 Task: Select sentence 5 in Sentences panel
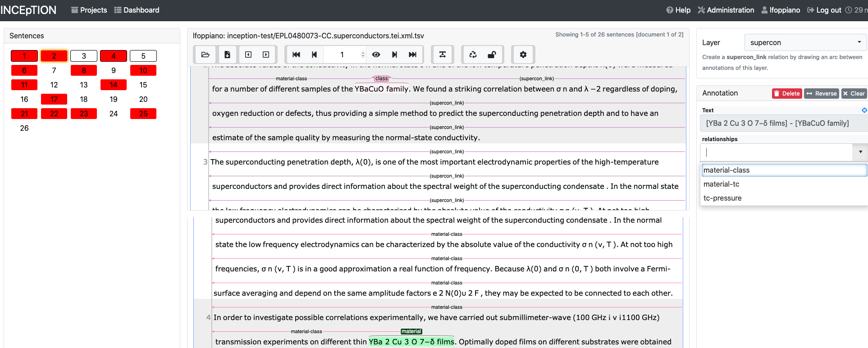click(143, 56)
